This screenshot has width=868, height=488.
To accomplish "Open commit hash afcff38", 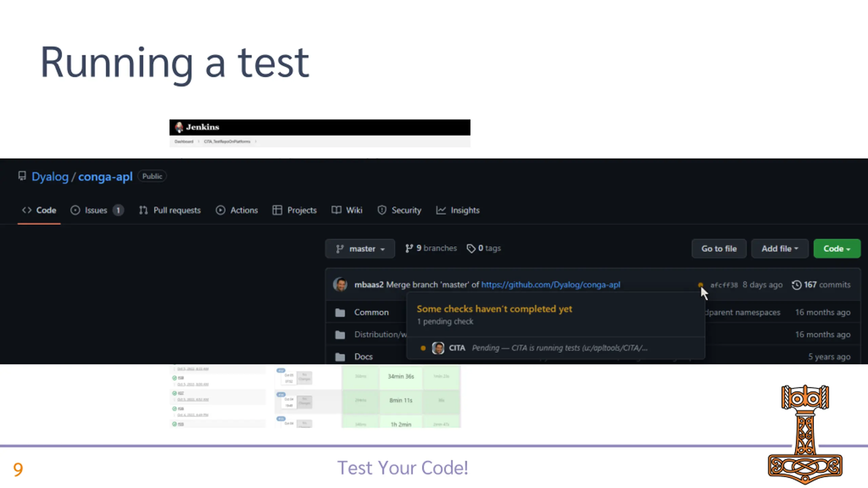I will click(724, 285).
